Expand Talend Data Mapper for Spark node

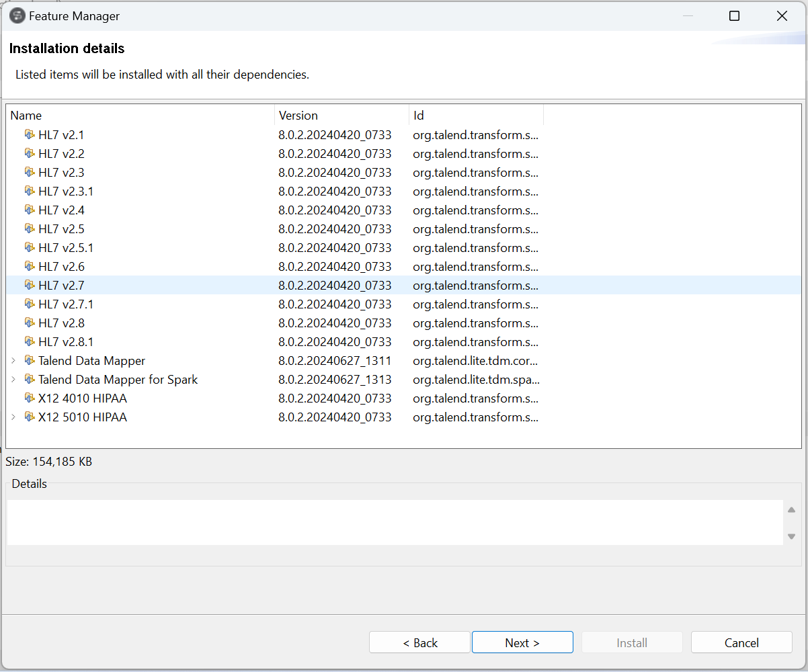click(13, 380)
